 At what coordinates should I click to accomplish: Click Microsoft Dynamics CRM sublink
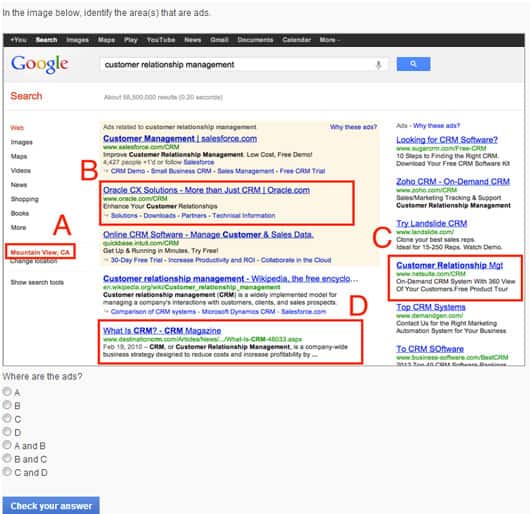pyautogui.click(x=238, y=312)
